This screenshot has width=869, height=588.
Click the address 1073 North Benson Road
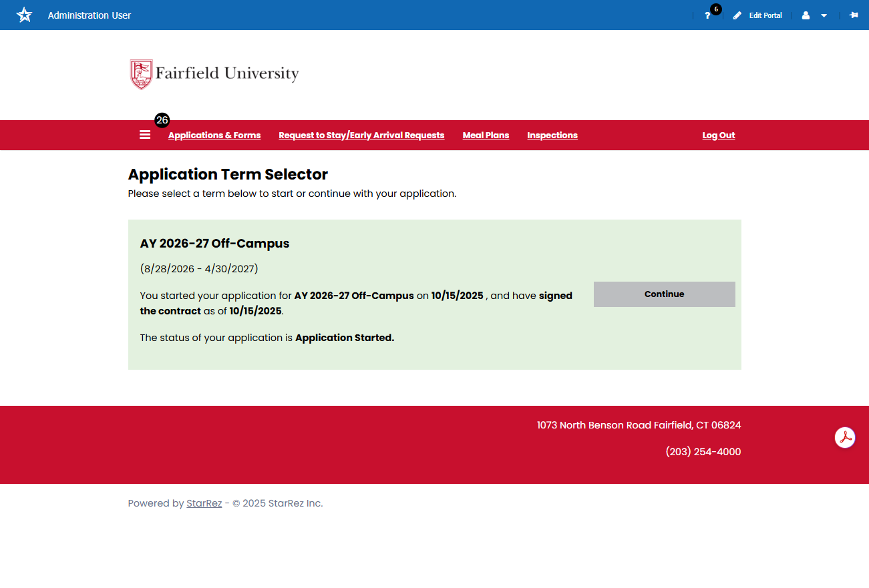click(594, 425)
